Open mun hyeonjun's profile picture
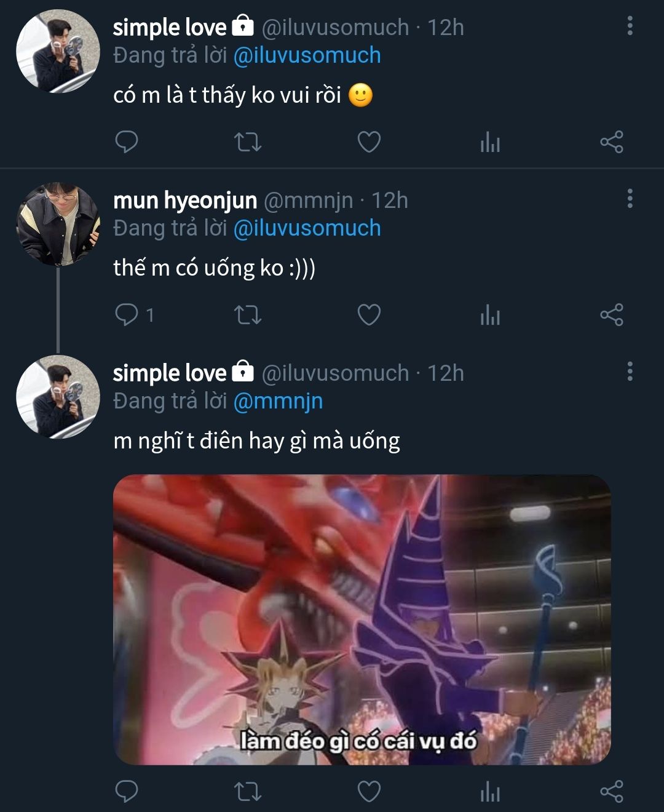The image size is (664, 812). [x=58, y=224]
